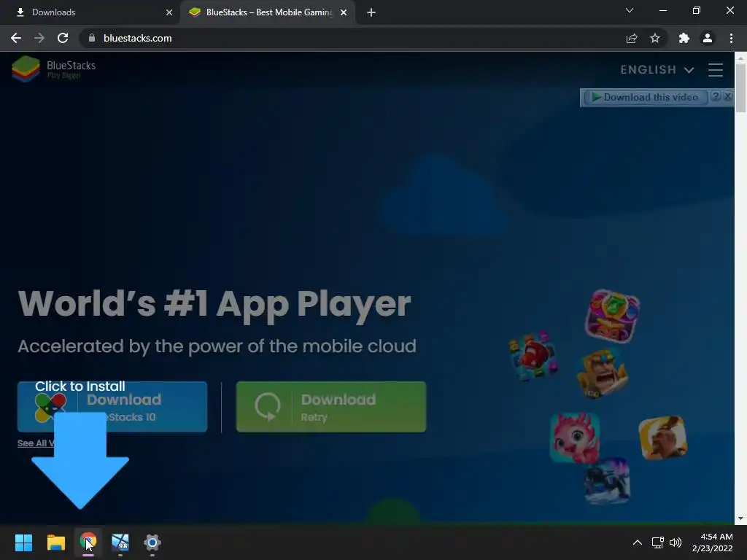Image resolution: width=747 pixels, height=560 pixels.
Task: Show hidden system tray icons
Action: [638, 542]
